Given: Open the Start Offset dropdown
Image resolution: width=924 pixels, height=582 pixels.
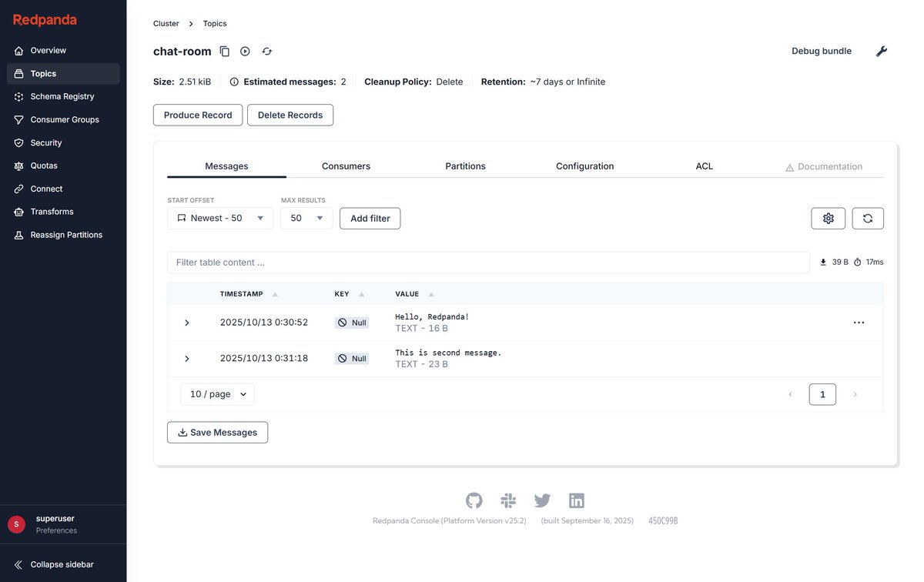Looking at the screenshot, I should (220, 219).
